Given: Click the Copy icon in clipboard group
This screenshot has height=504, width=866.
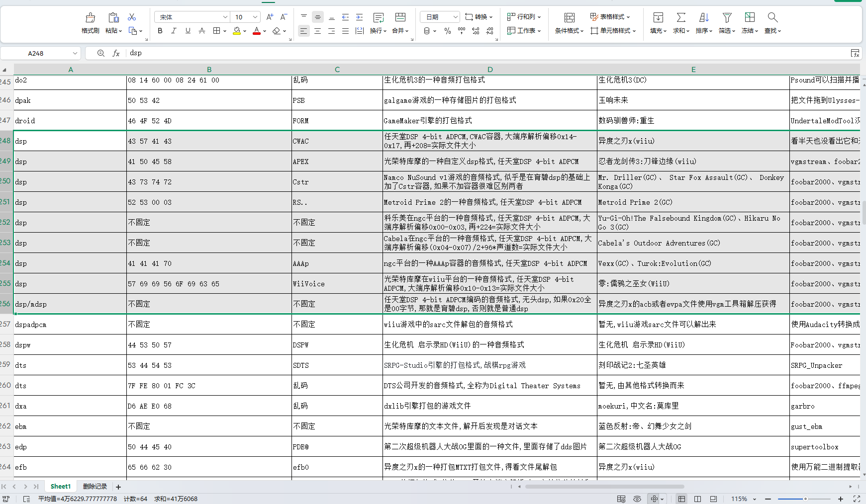Looking at the screenshot, I should click(x=133, y=31).
